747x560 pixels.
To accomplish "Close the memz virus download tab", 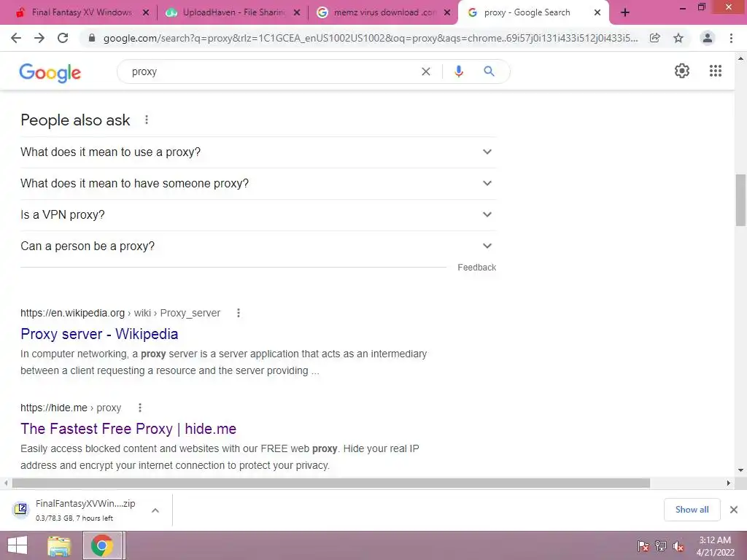I will pyautogui.click(x=447, y=13).
